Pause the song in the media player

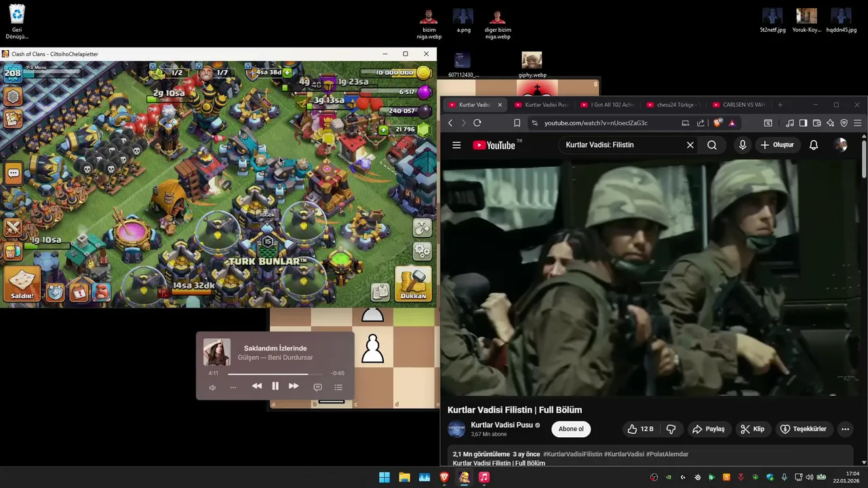coord(275,386)
